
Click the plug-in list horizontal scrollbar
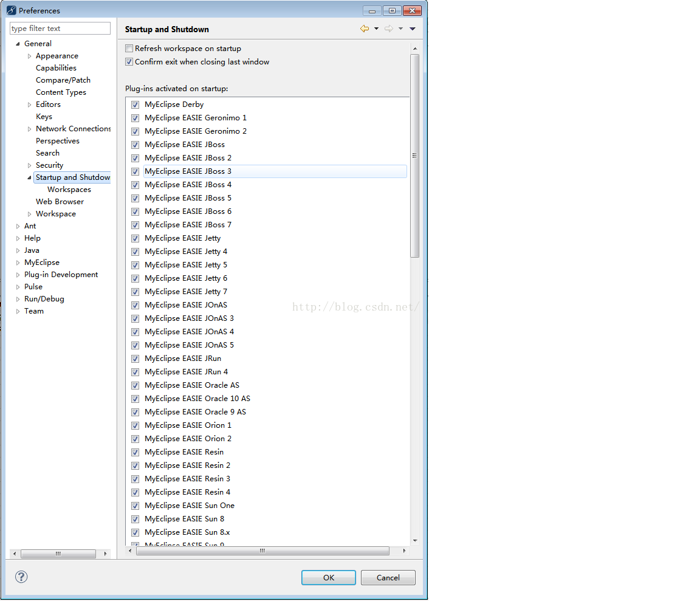coord(262,551)
